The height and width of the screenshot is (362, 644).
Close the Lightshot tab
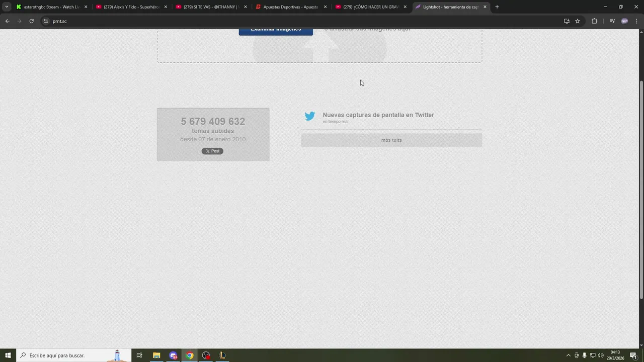(485, 7)
